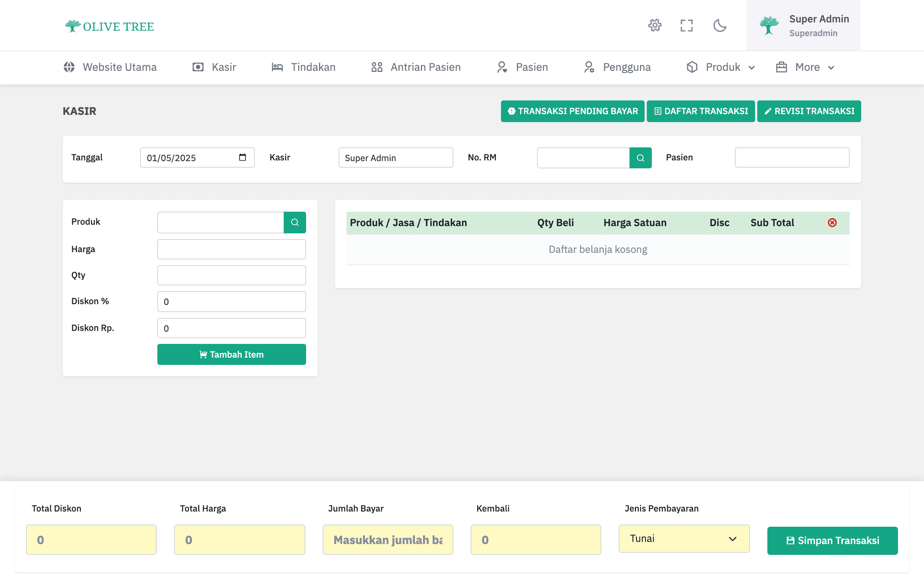Open Antrian Pasien menu
The width and height of the screenshot is (924, 578).
(x=416, y=67)
